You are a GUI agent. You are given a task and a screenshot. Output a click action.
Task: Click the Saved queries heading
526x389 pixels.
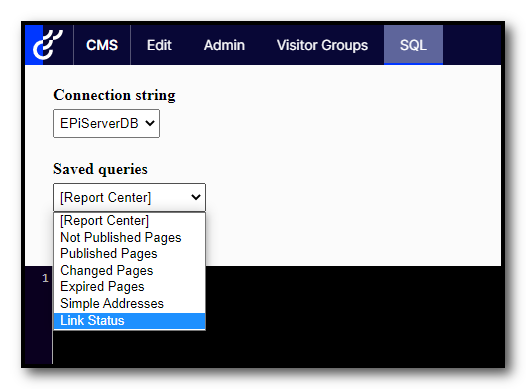point(100,169)
